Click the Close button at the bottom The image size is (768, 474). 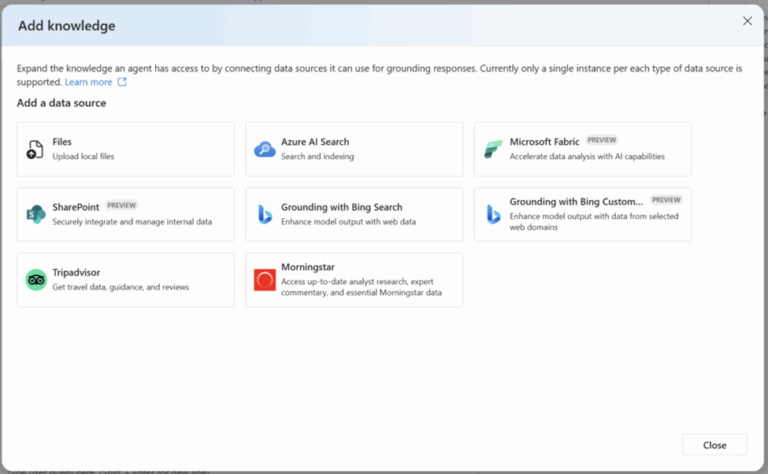coord(715,445)
